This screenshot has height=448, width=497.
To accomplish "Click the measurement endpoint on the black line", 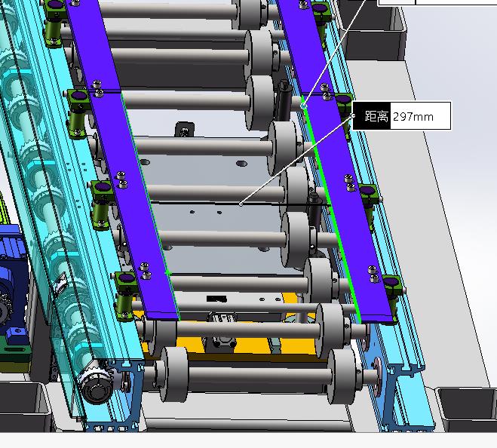I will pos(241,204).
